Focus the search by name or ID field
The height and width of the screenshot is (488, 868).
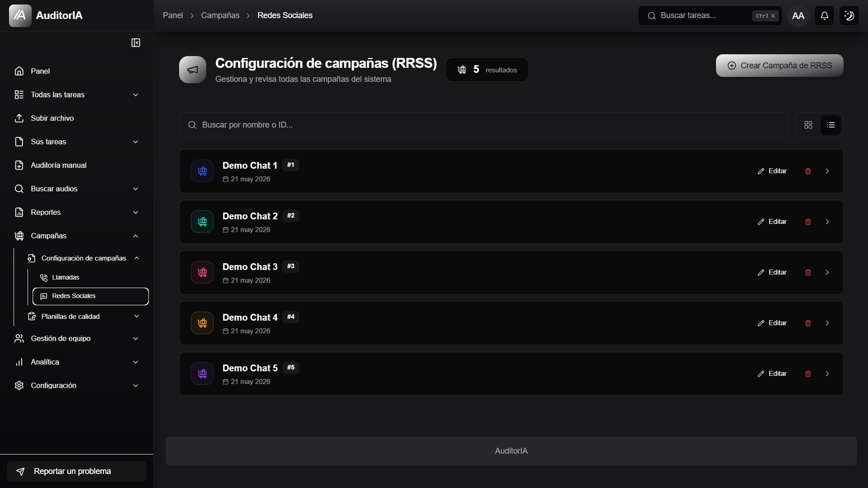[484, 125]
